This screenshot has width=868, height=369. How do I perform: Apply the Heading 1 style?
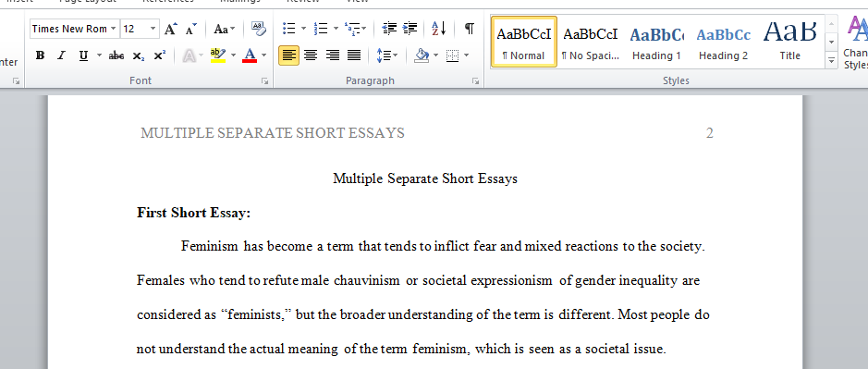click(656, 43)
